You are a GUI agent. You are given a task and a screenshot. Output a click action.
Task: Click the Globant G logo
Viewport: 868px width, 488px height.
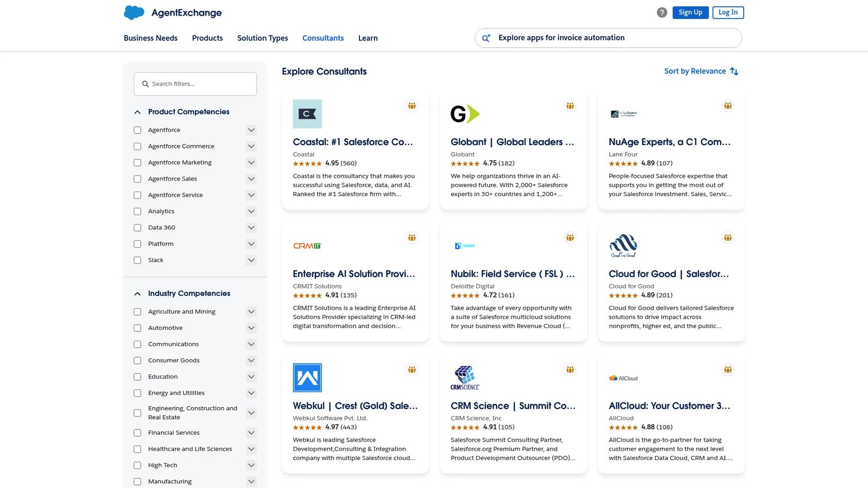tap(465, 114)
